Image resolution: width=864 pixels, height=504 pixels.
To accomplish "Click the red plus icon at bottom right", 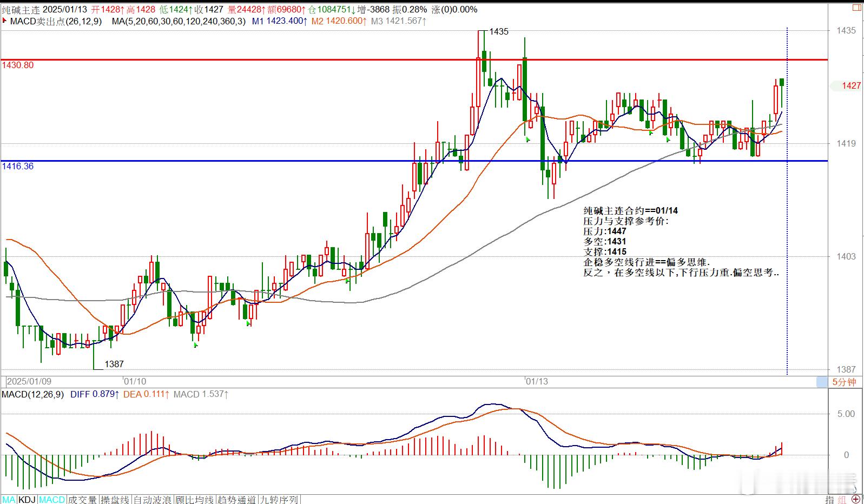I will pos(856,499).
